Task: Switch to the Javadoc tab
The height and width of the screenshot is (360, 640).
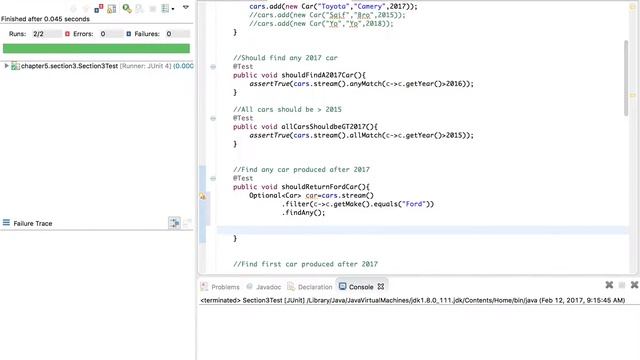Action: pyautogui.click(x=269, y=287)
